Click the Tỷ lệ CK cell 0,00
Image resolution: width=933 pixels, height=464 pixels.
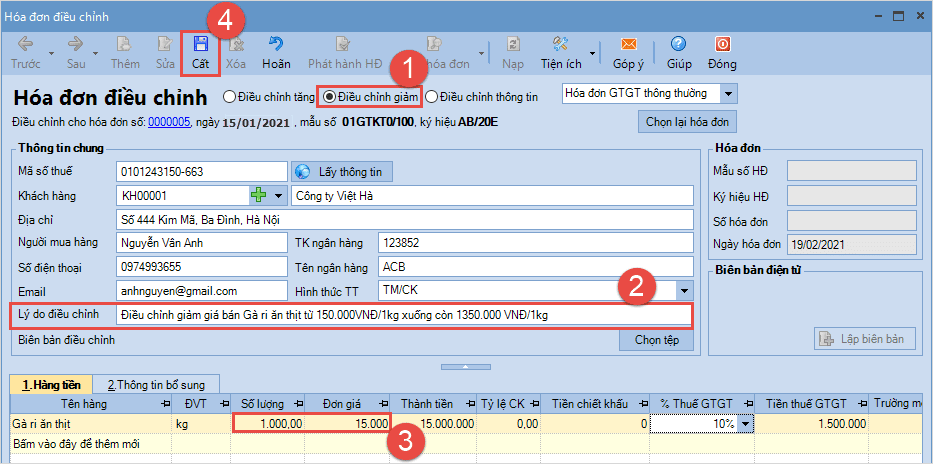509,424
